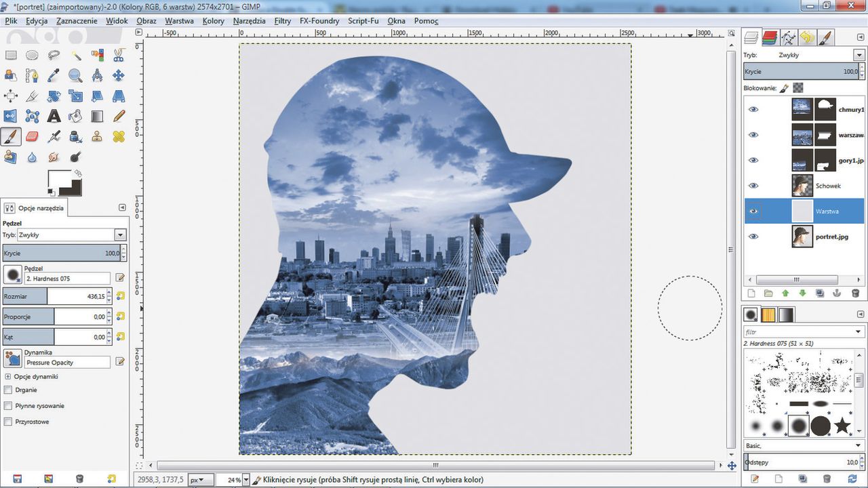Delete the selected layer trash button
Viewport: 868px width, 488px height.
(x=855, y=293)
